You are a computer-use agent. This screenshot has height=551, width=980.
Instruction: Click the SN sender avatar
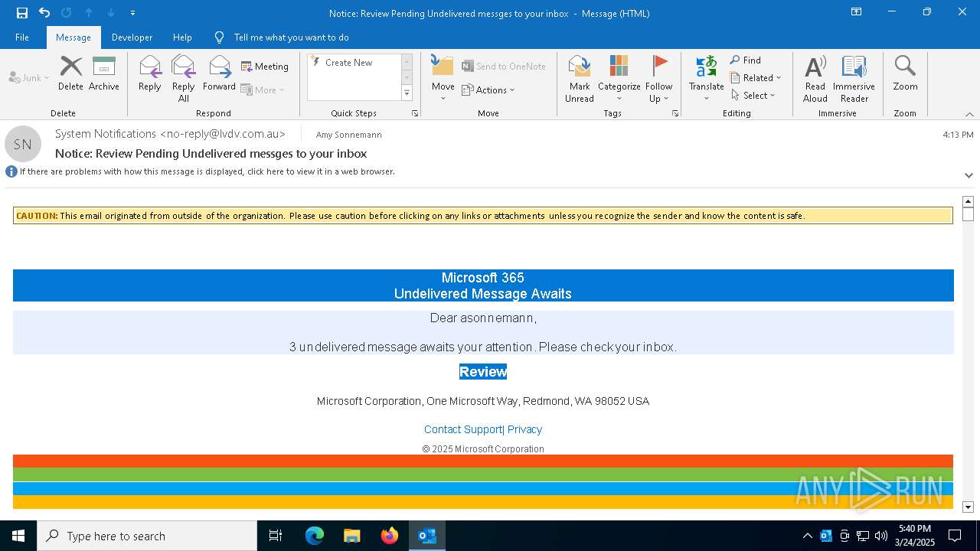(23, 144)
